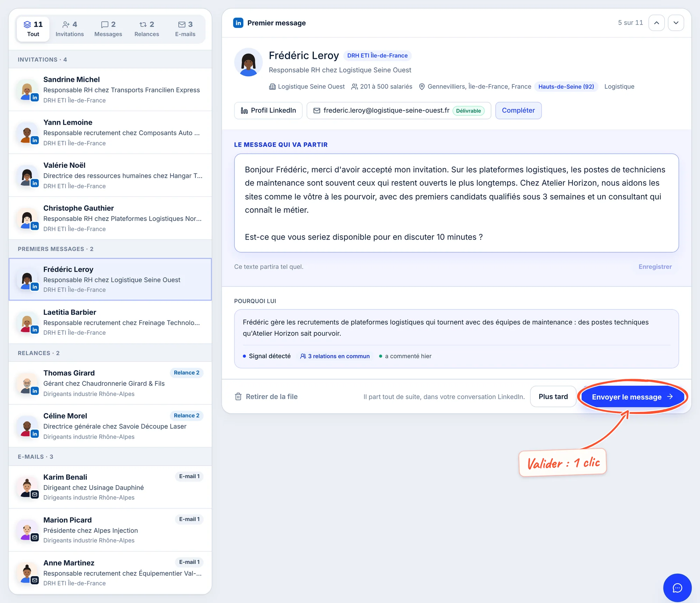700x603 pixels.
Task: Click the DRH ETI Île-de-France tag beside name
Action: [x=377, y=55]
